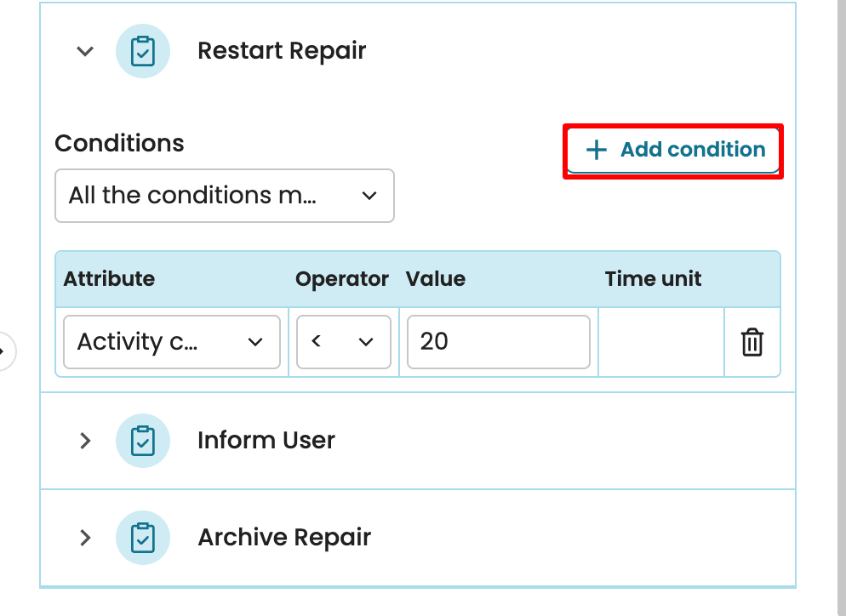Delete the condition with trash icon
This screenshot has height=616, width=846.
tap(752, 342)
